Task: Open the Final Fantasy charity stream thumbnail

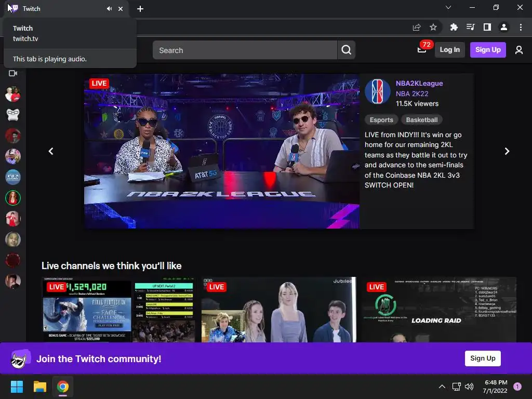Action: click(119, 310)
